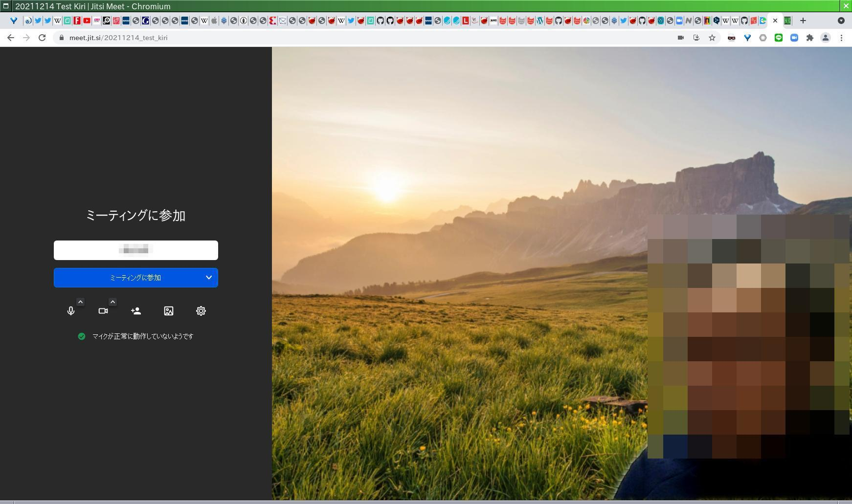Expand the camera options chevron
The width and height of the screenshot is (852, 504).
pos(112,302)
